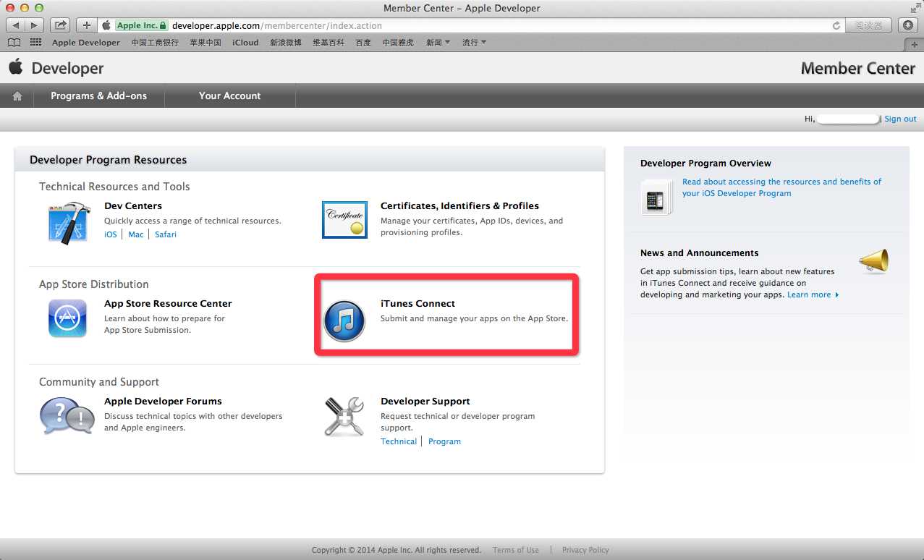Open the 新浪微博 bookmark
Viewport: 924px width, 560px height.
[286, 43]
